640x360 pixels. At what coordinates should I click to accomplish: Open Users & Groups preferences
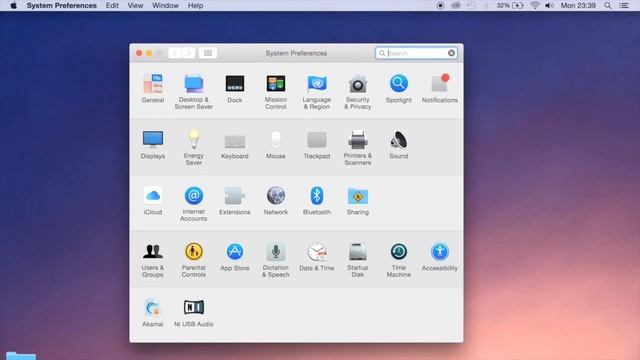pyautogui.click(x=153, y=260)
